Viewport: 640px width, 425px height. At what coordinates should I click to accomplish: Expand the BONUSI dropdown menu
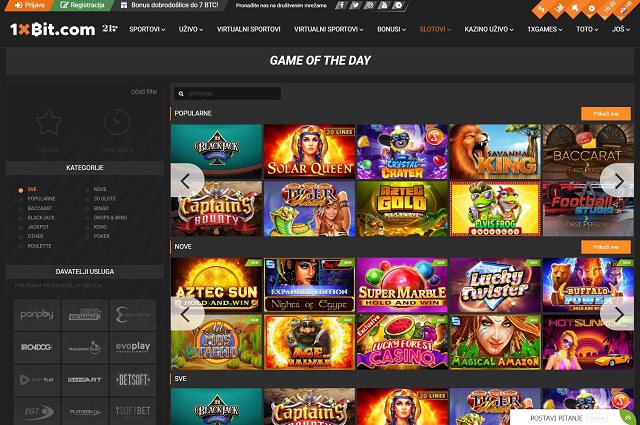point(391,29)
